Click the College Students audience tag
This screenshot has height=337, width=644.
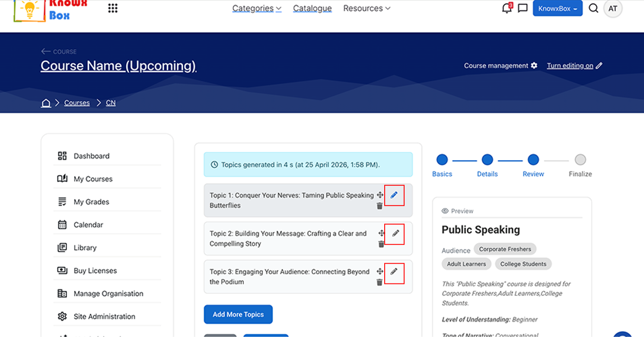tap(523, 264)
